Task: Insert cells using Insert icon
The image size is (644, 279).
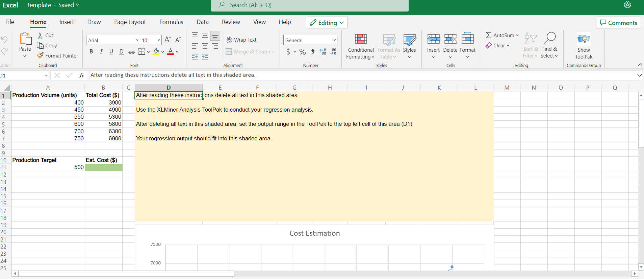Action: pos(434,39)
